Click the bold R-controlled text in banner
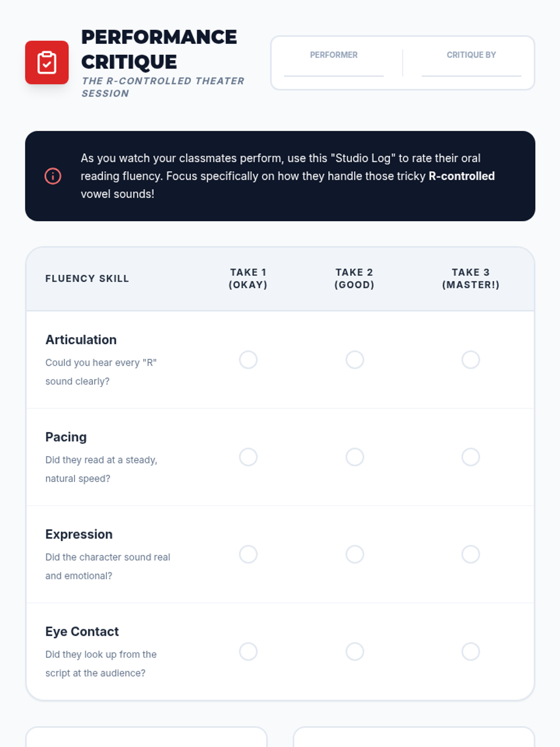 point(462,176)
